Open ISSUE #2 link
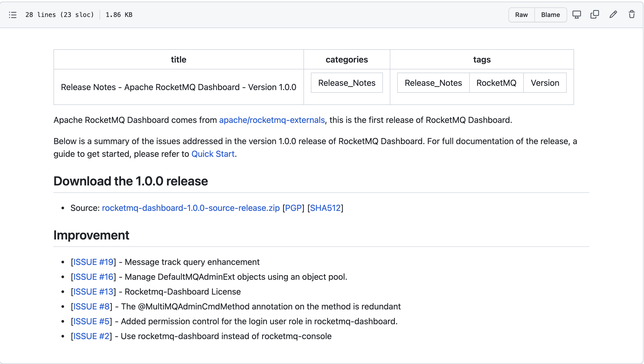 point(91,336)
